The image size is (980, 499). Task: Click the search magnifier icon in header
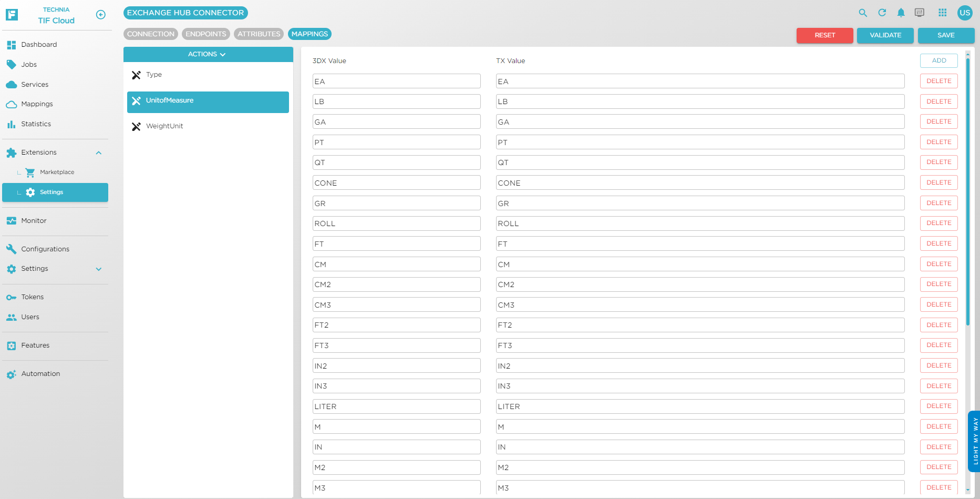click(x=863, y=13)
